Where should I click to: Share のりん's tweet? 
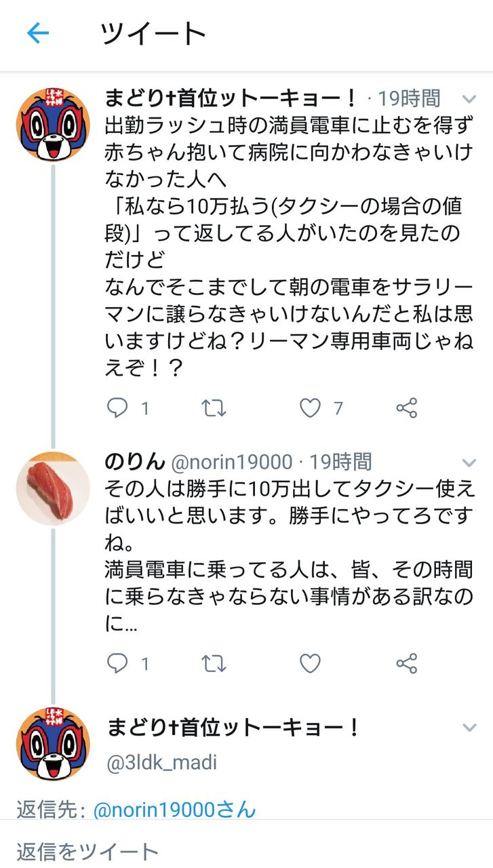(406, 663)
